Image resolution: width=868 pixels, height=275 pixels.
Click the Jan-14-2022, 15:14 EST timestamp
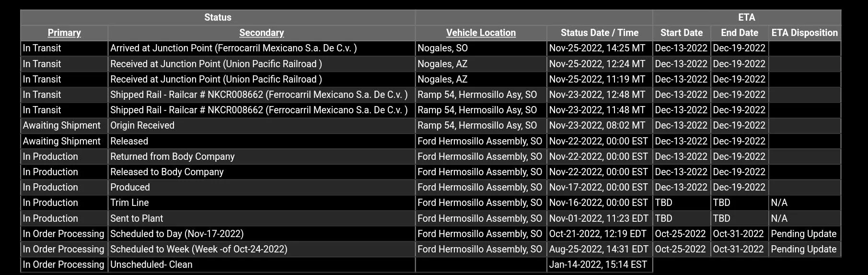(598, 264)
